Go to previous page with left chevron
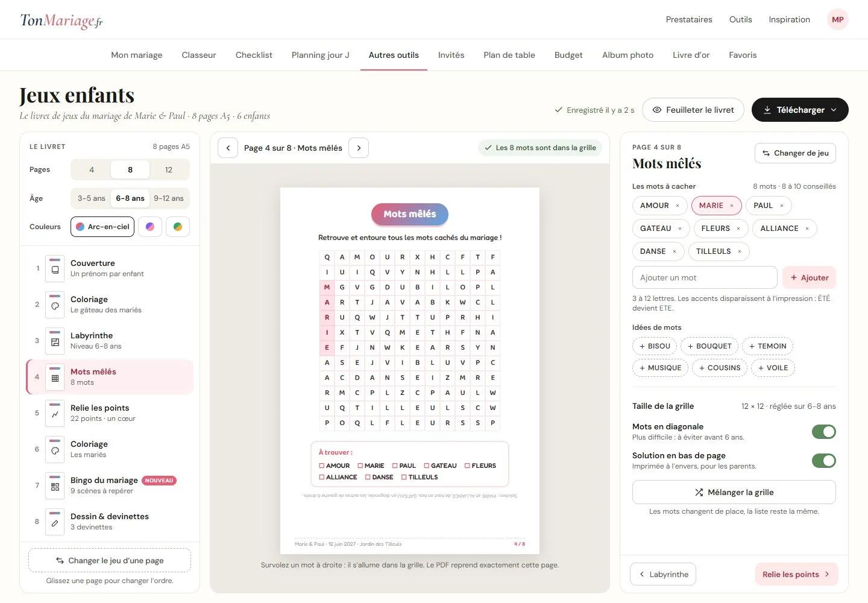Image resolution: width=868 pixels, height=603 pixels. pos(228,148)
